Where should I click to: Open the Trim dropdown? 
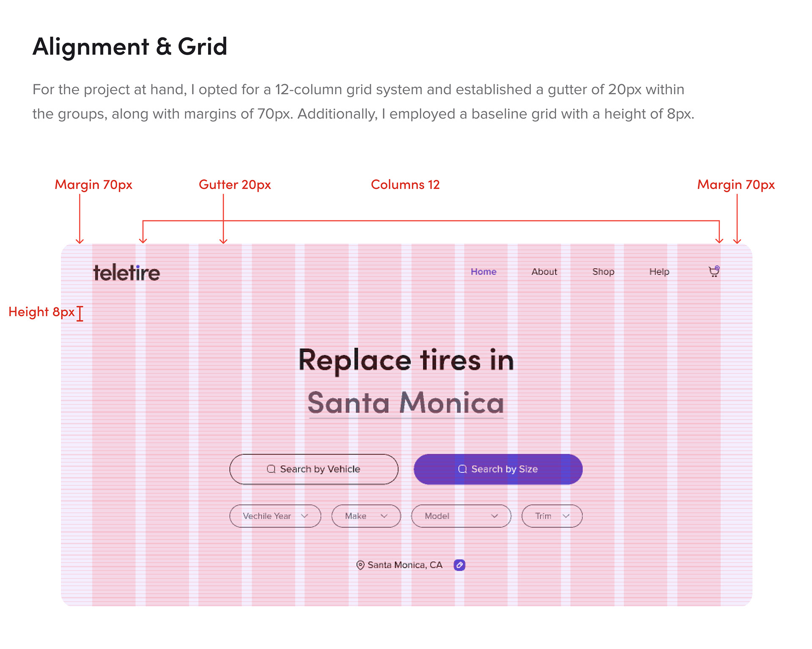tap(552, 516)
